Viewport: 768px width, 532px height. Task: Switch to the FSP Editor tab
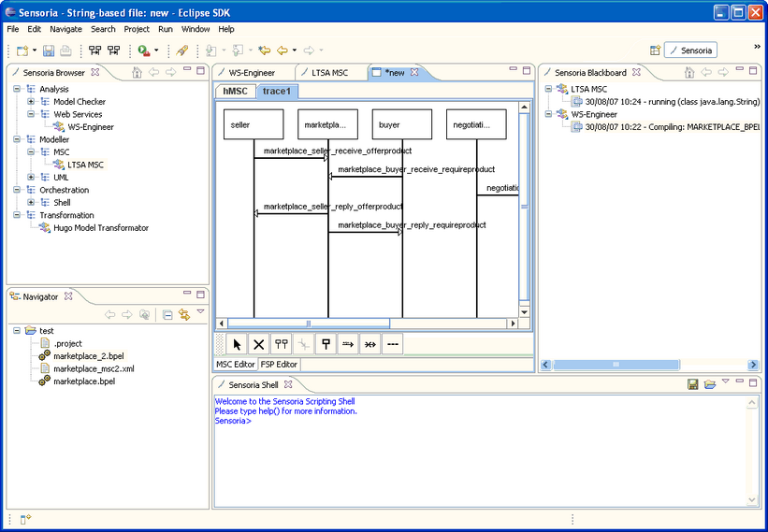pyautogui.click(x=279, y=364)
